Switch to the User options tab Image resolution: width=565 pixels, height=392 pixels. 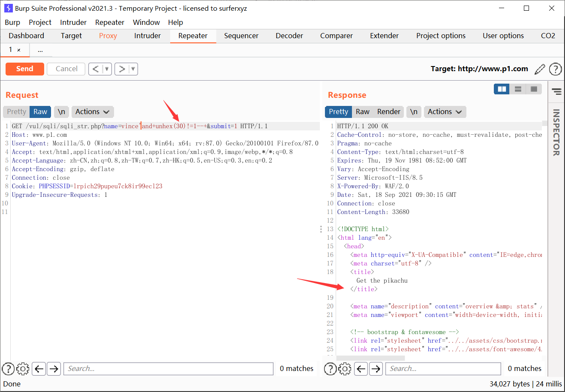(x=503, y=36)
